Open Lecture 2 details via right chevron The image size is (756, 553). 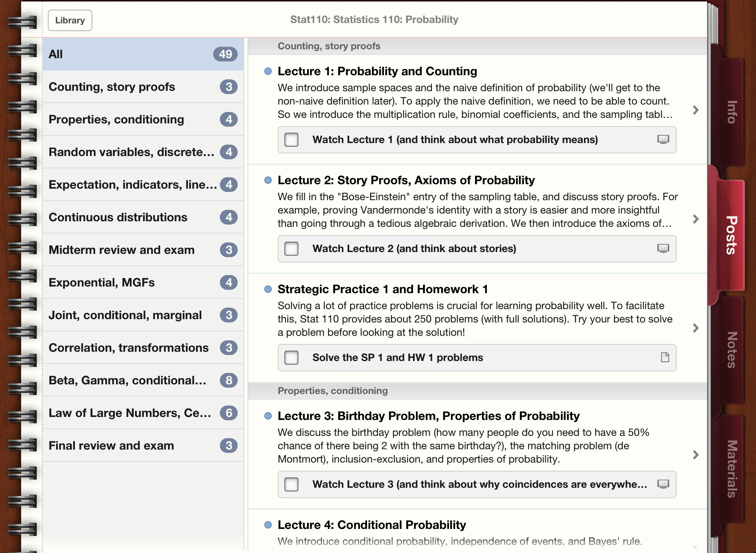(x=696, y=219)
